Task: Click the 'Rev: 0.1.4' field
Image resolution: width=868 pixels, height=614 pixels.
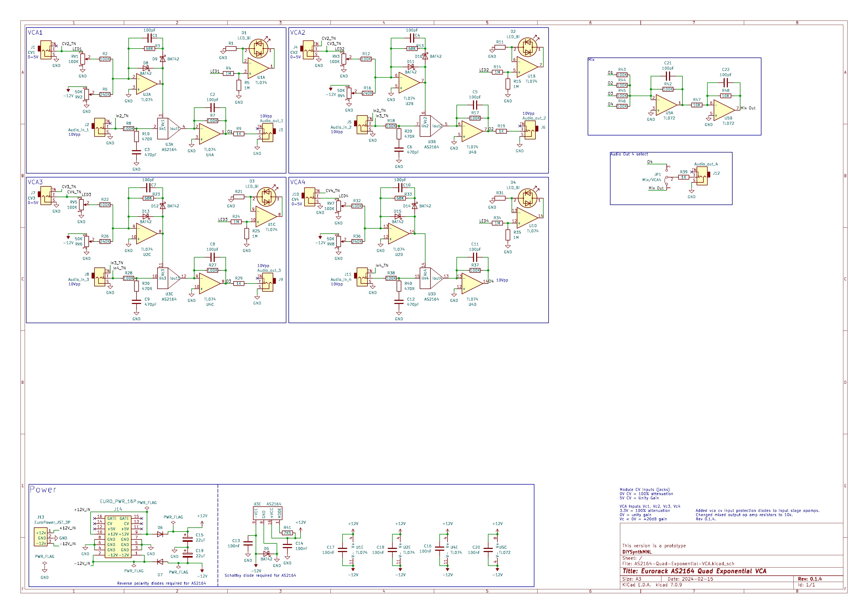Action: coord(810,579)
